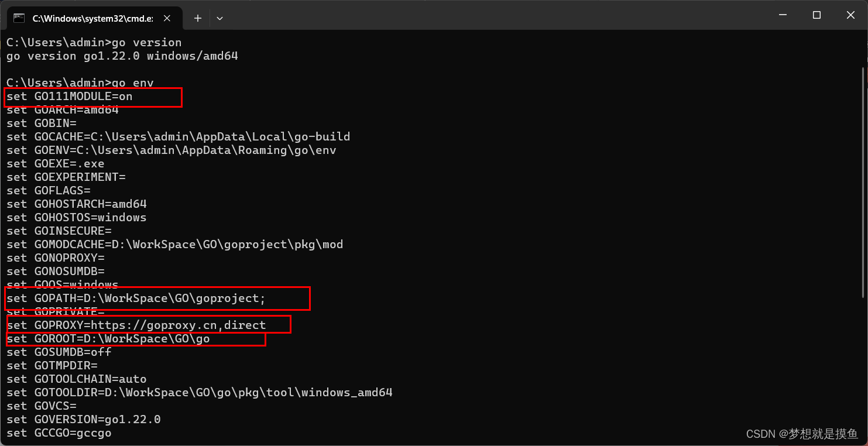Click 'set GOROOT=D:\WorkSpace\GO\go' line
This screenshot has width=868, height=446.
(x=108, y=338)
